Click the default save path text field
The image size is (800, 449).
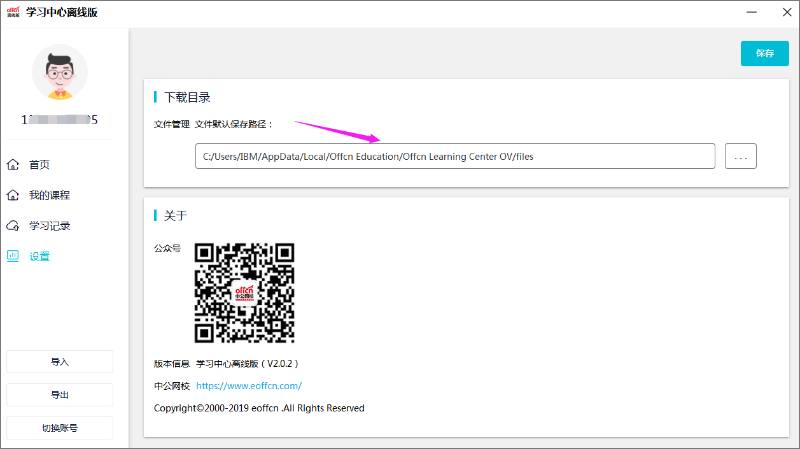point(455,156)
